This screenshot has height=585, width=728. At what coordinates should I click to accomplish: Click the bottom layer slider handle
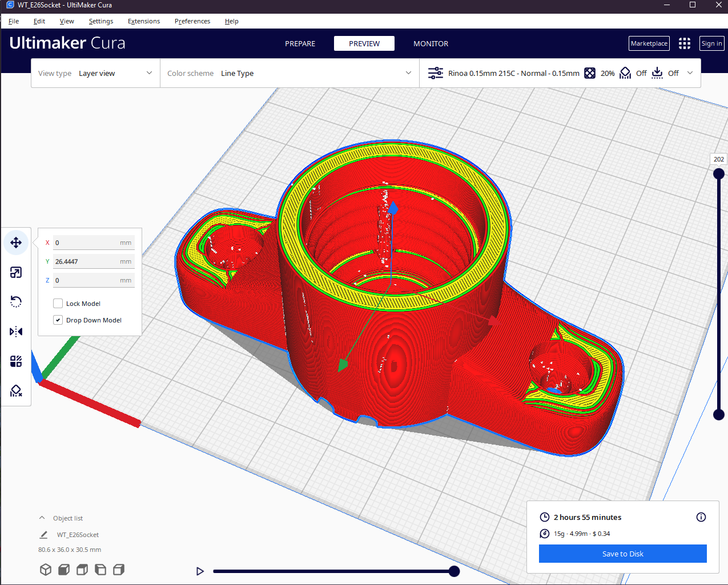pyautogui.click(x=719, y=415)
